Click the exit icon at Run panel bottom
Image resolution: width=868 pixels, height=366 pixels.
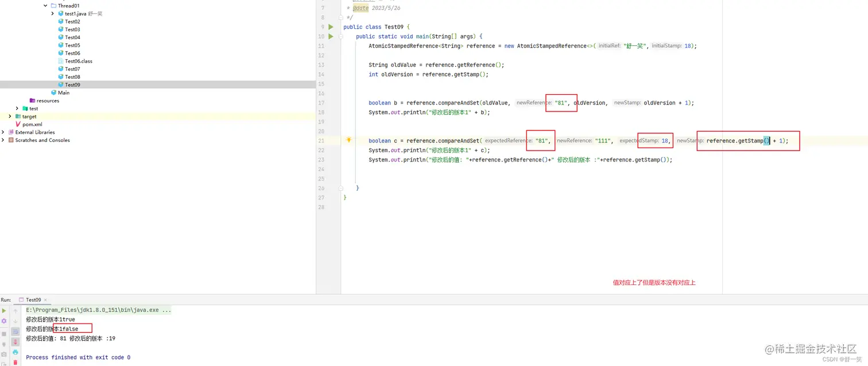tap(4, 363)
